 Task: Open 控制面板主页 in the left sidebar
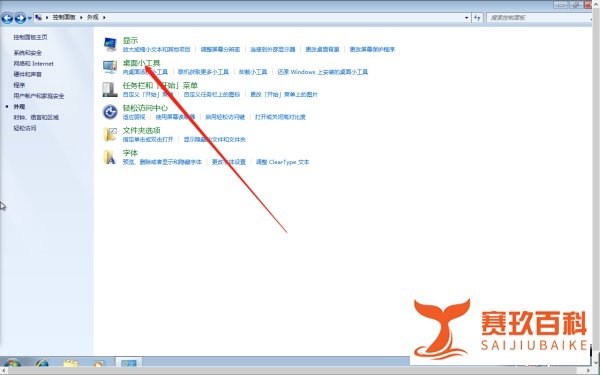[x=30, y=37]
